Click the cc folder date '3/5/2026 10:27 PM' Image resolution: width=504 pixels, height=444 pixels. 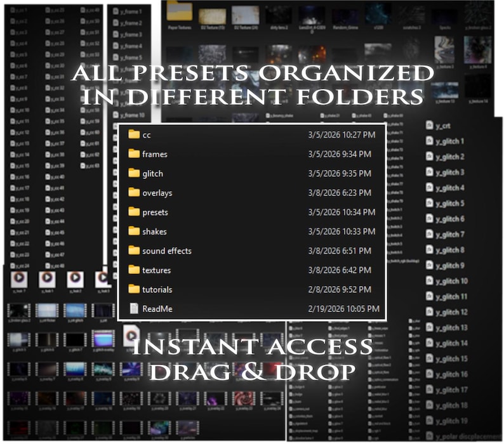pos(342,134)
